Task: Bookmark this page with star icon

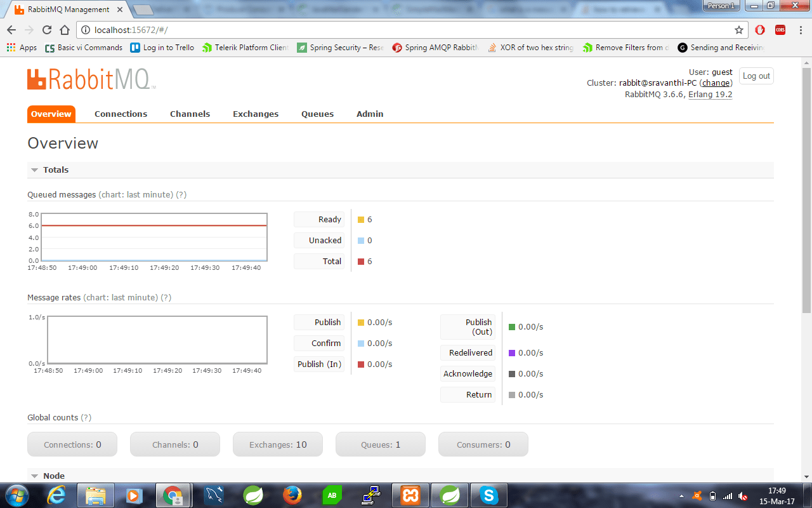Action: 739,30
